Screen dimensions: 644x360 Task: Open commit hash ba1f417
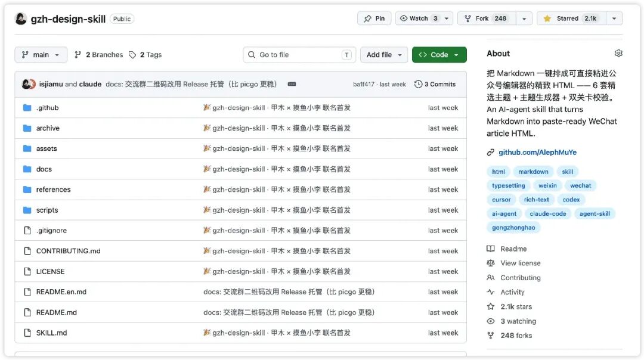(364, 84)
